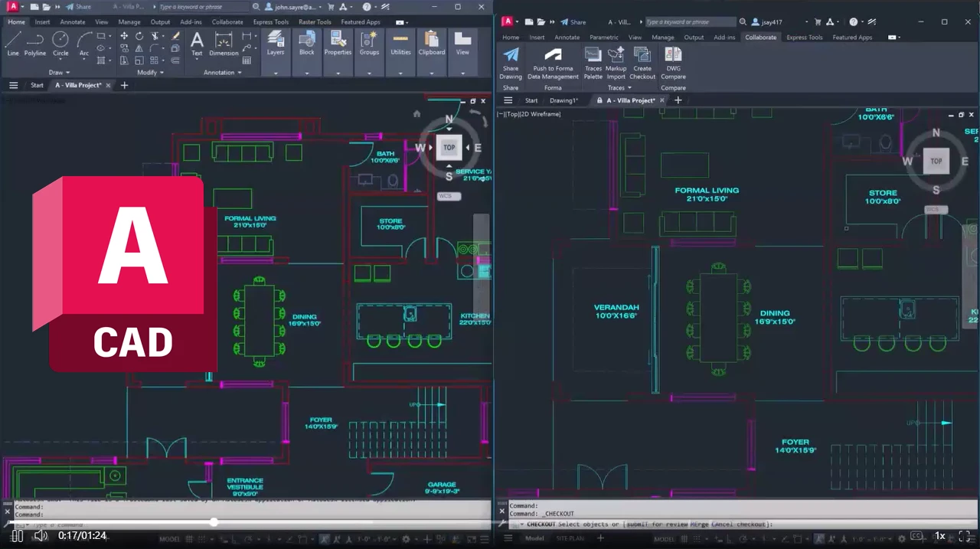Expand the Layers panel dropdown
The image size is (980, 549).
click(x=276, y=74)
